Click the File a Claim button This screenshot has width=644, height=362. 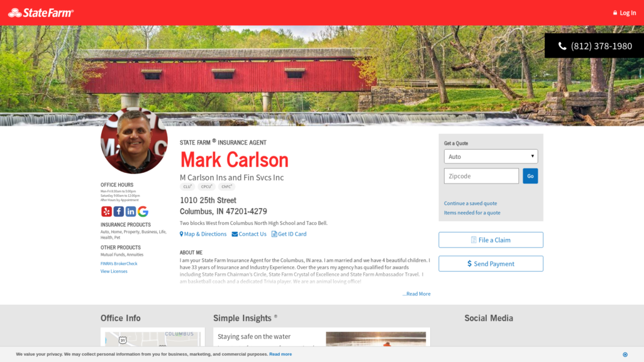(491, 240)
